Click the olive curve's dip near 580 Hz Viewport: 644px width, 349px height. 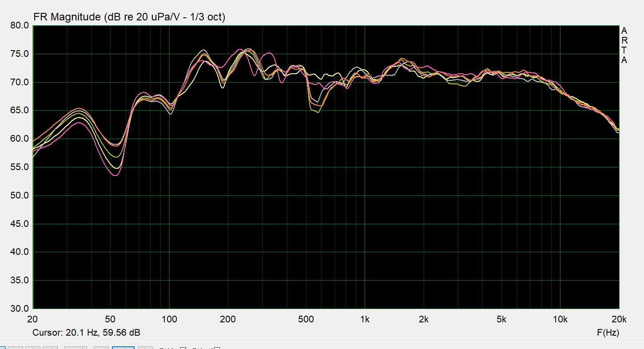318,112
